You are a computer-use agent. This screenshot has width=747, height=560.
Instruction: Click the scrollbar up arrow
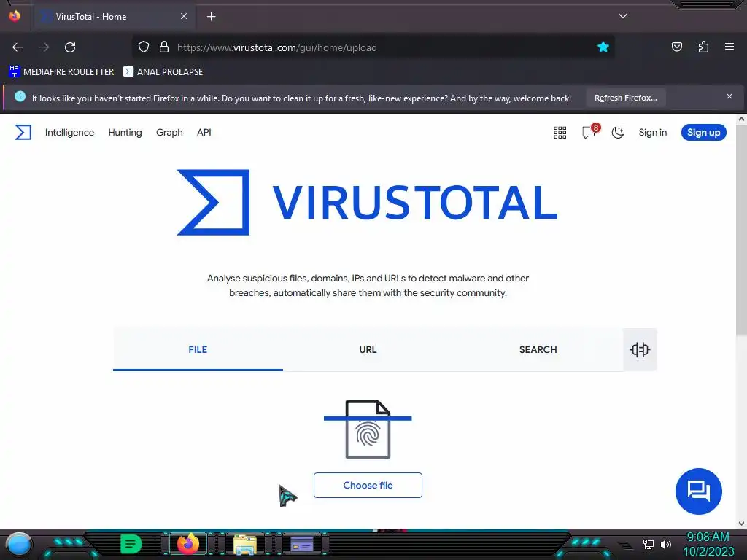[x=741, y=119]
